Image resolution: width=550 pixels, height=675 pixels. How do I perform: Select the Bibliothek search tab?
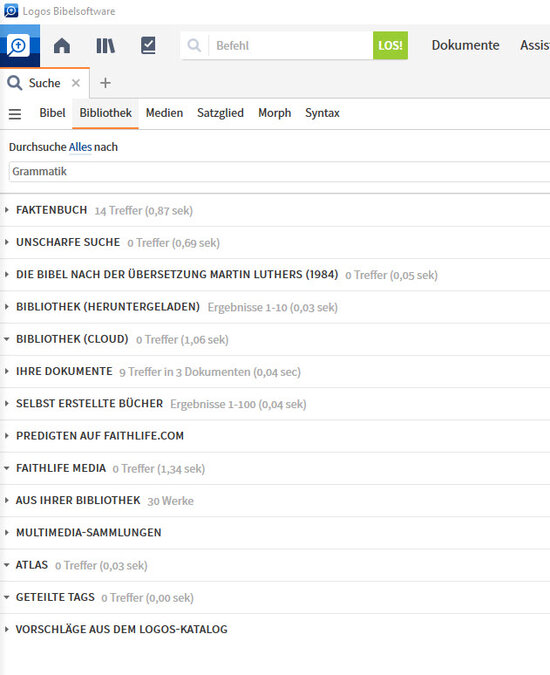(105, 113)
